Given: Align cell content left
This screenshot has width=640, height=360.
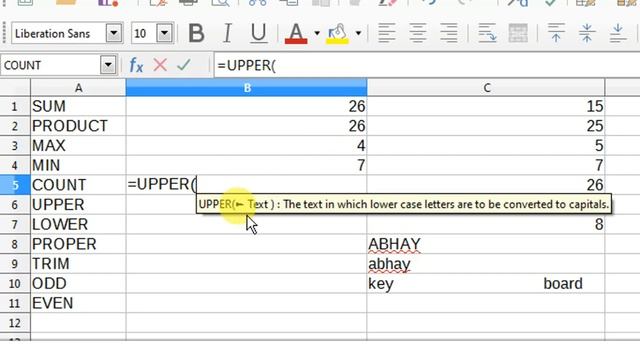Looking at the screenshot, I should click(x=387, y=33).
